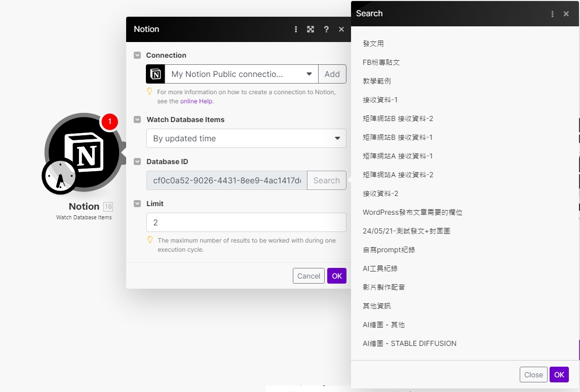
Task: Open the online Help link
Action: tap(197, 101)
